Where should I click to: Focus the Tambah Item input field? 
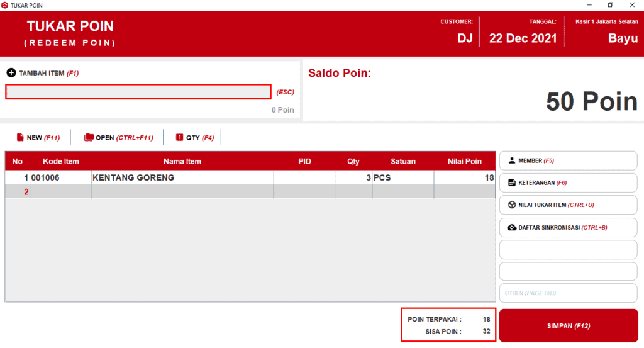(x=138, y=92)
